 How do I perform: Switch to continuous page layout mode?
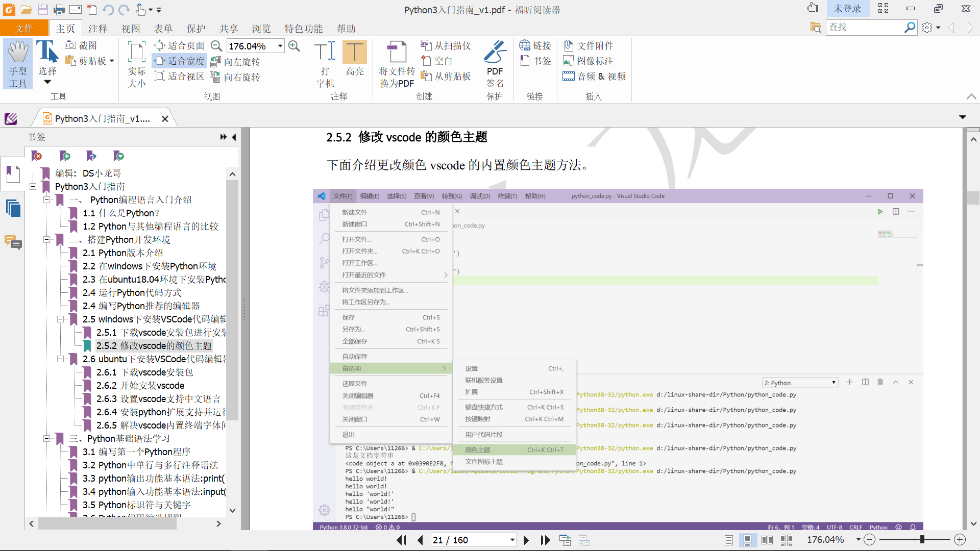coord(747,540)
